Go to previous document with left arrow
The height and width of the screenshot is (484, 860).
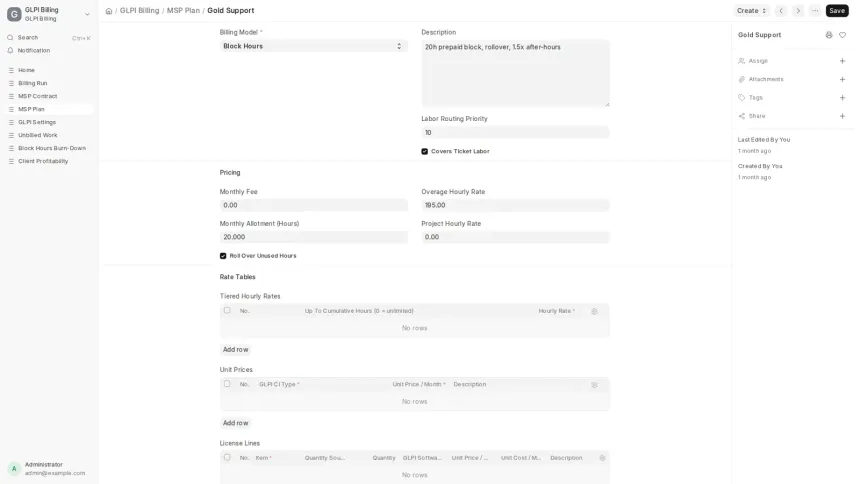point(781,10)
